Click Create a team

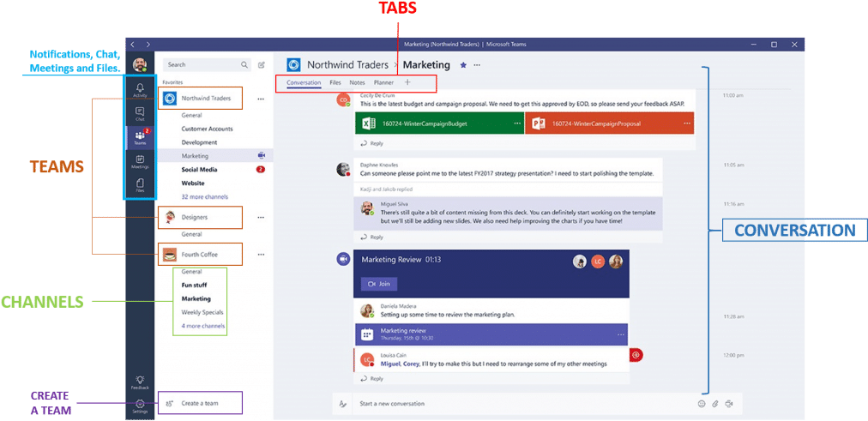tap(200, 403)
